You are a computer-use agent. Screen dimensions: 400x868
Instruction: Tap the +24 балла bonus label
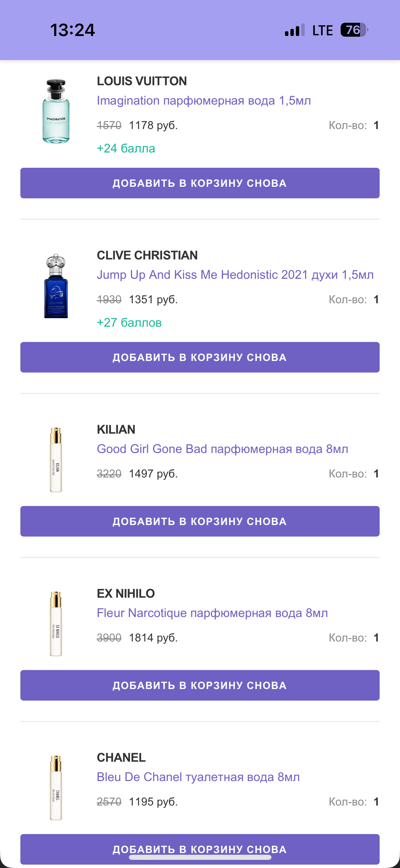coord(126,148)
